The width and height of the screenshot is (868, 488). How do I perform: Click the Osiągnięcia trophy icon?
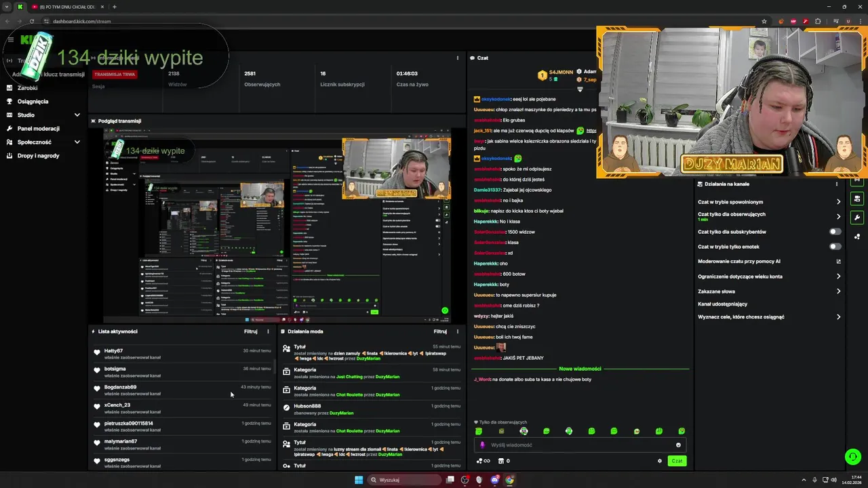10,101
